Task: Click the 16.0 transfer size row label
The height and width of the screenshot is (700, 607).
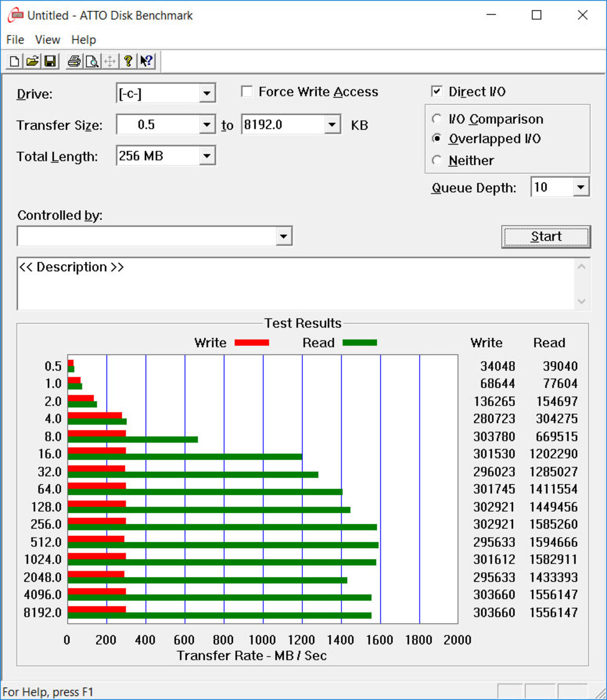Action: click(x=50, y=454)
